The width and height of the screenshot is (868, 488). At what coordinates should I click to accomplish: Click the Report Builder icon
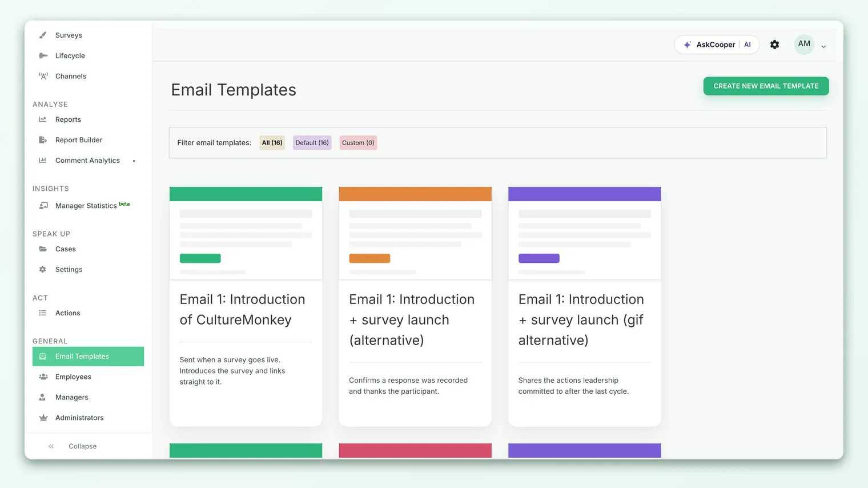point(43,140)
